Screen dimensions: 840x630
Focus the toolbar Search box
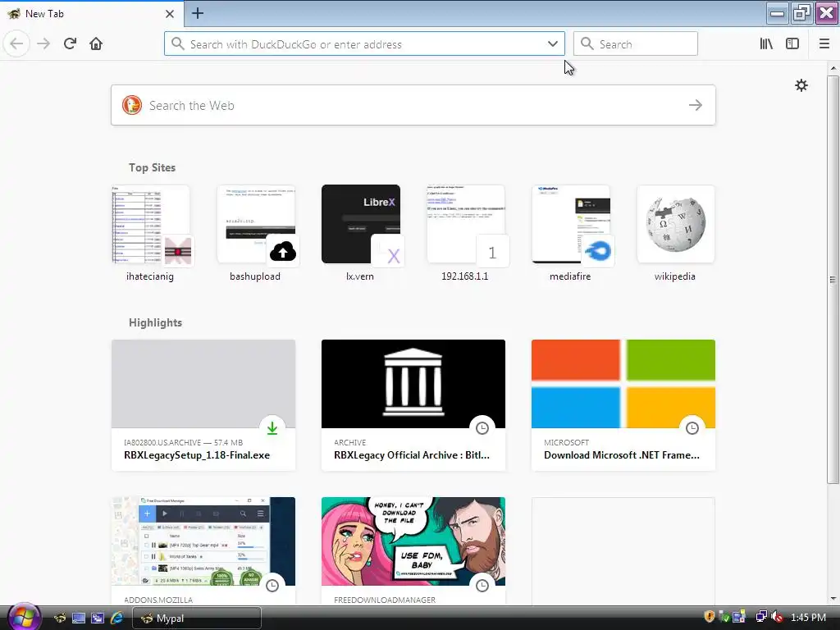[636, 44]
